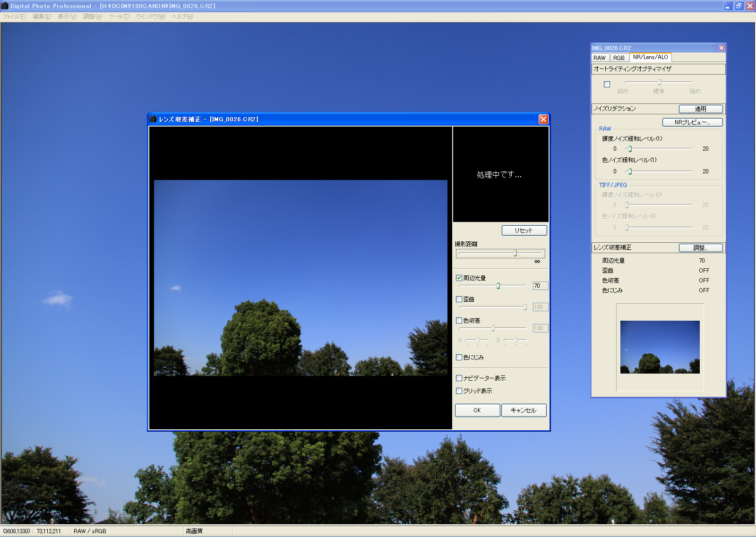Screen dimensions: 756x537
Task: Click the 70 value in tool palette
Action: (x=702, y=261)
